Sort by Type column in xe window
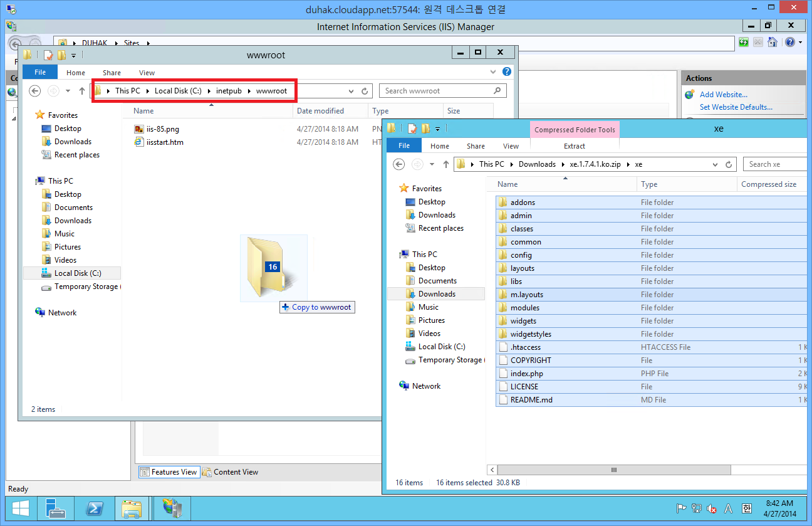This screenshot has width=812, height=526. coord(687,184)
